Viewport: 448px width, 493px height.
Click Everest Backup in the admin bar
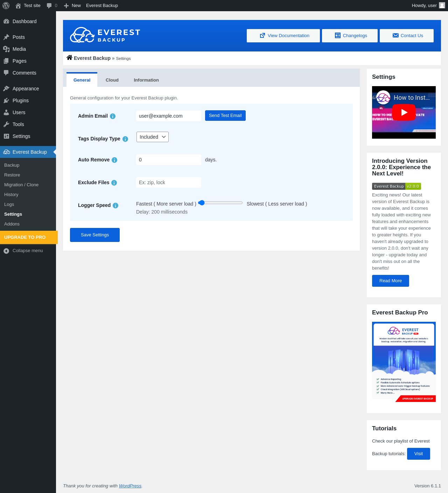[102, 6]
